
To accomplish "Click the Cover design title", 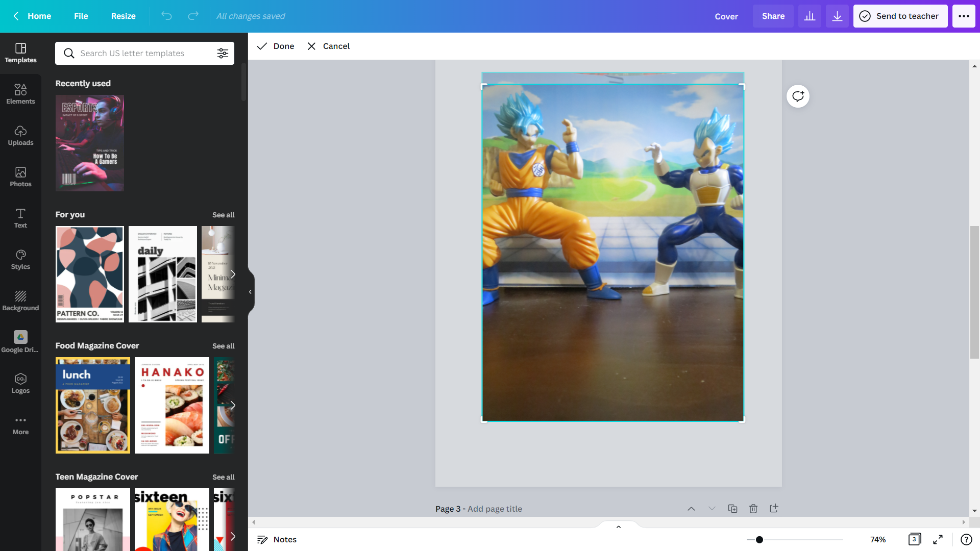I will 726,16.
